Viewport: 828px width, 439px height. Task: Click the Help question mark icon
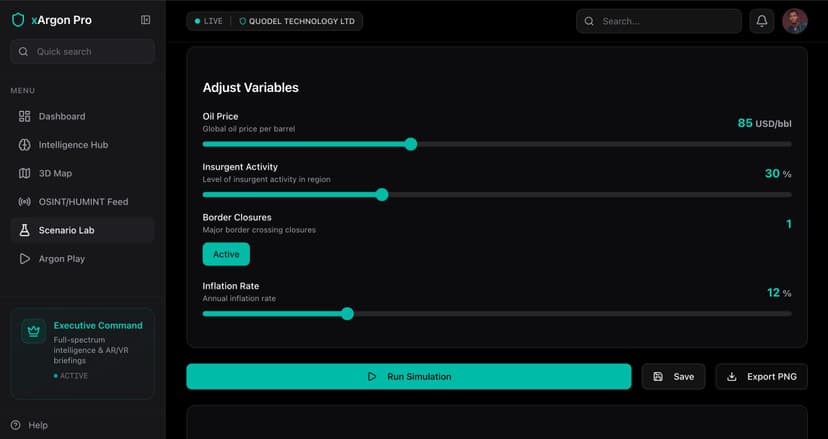[15, 425]
